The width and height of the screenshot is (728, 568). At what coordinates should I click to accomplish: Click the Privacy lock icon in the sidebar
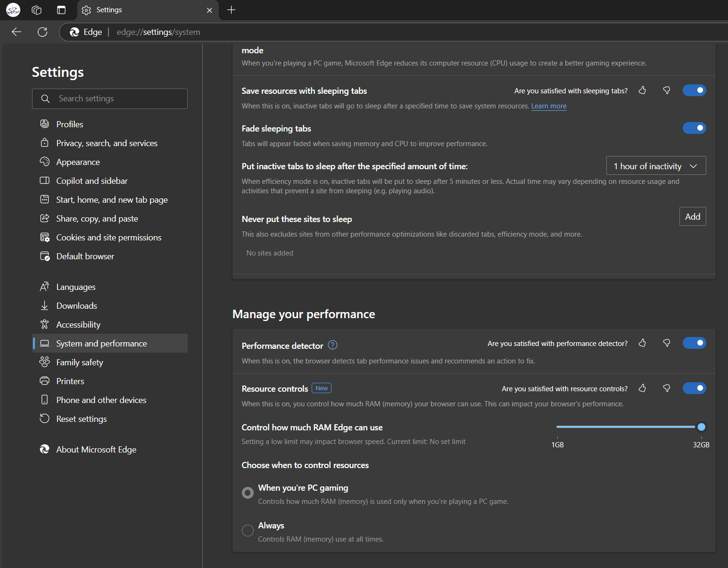click(x=45, y=142)
